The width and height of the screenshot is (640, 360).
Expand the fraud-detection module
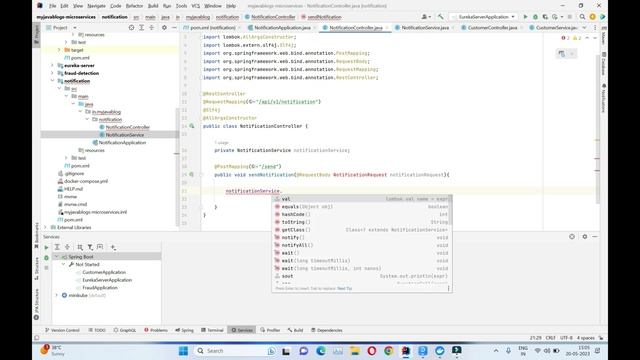53,73
